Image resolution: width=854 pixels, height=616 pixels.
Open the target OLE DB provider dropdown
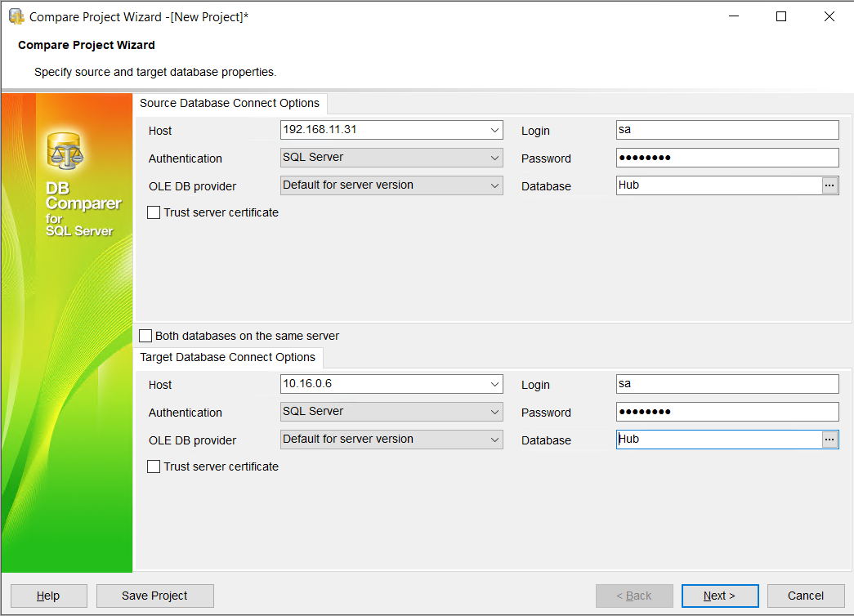494,439
